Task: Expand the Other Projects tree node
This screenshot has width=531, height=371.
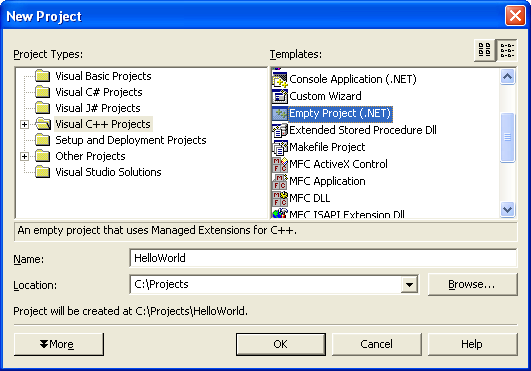Action: (x=24, y=156)
